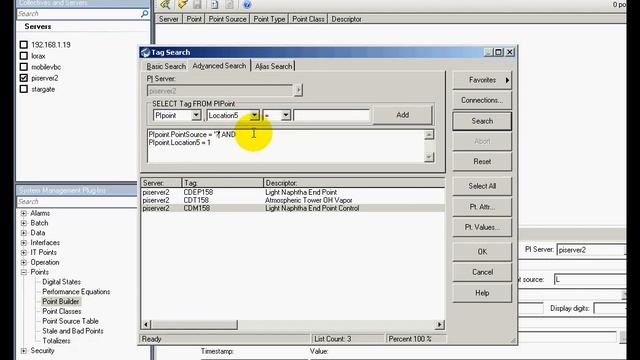Expand the Batch tree node
Viewport: 640px width, 360px height.
click(x=24, y=223)
